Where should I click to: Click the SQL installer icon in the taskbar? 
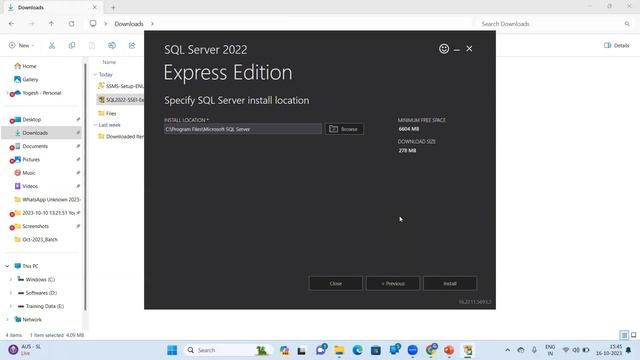[x=468, y=350]
